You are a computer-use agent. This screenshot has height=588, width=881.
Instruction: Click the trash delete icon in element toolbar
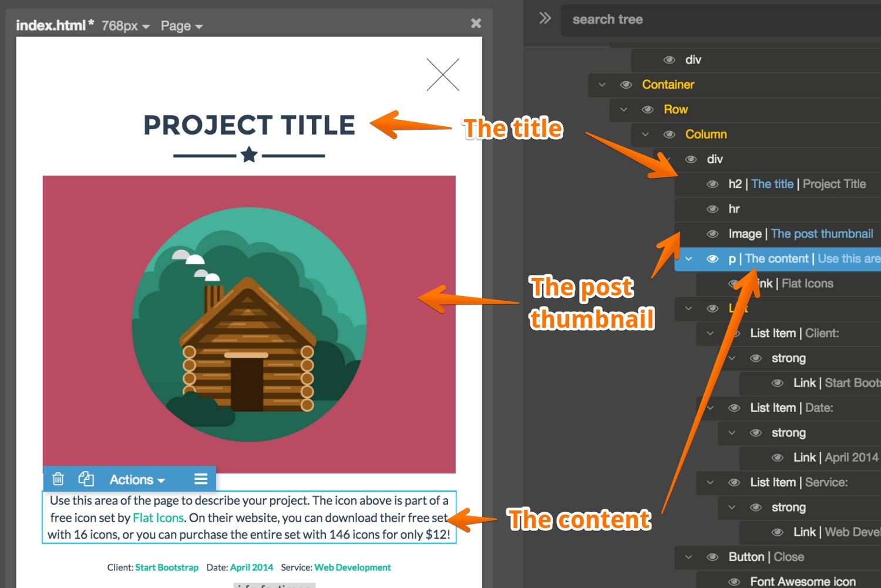coord(58,479)
